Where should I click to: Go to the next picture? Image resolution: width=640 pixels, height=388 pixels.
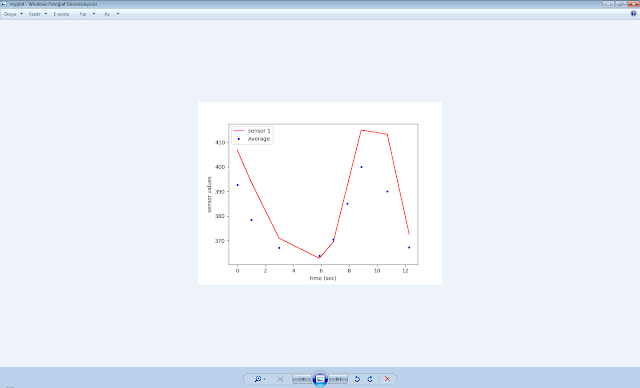(338, 379)
